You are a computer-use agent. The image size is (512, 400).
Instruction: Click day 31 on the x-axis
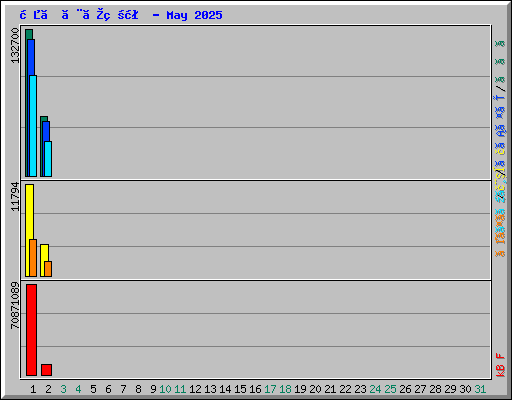point(480,389)
